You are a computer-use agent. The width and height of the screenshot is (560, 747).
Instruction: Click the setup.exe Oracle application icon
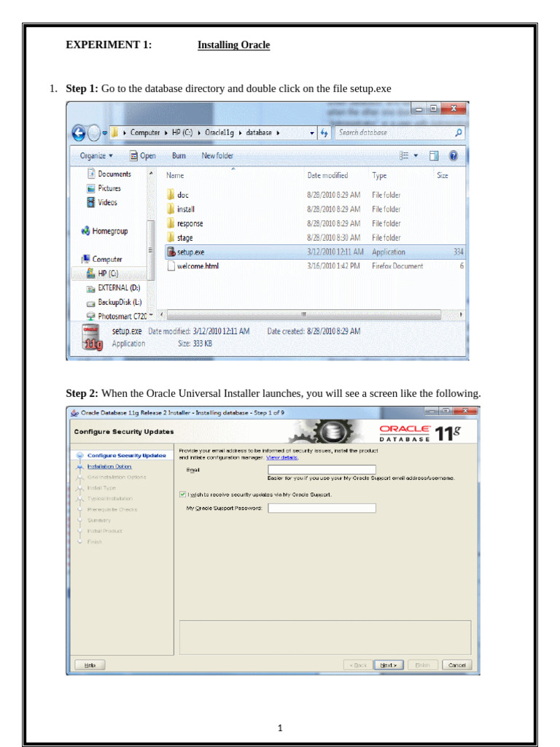pyautogui.click(x=171, y=252)
